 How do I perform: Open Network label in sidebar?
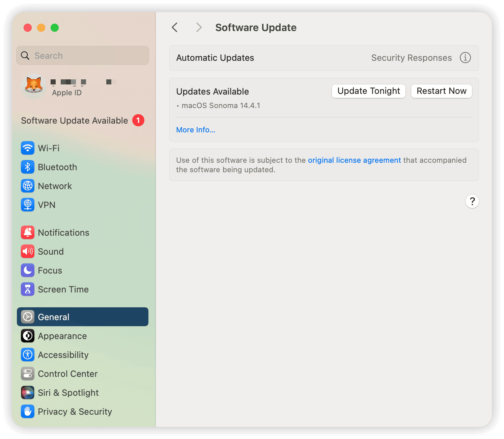click(55, 186)
